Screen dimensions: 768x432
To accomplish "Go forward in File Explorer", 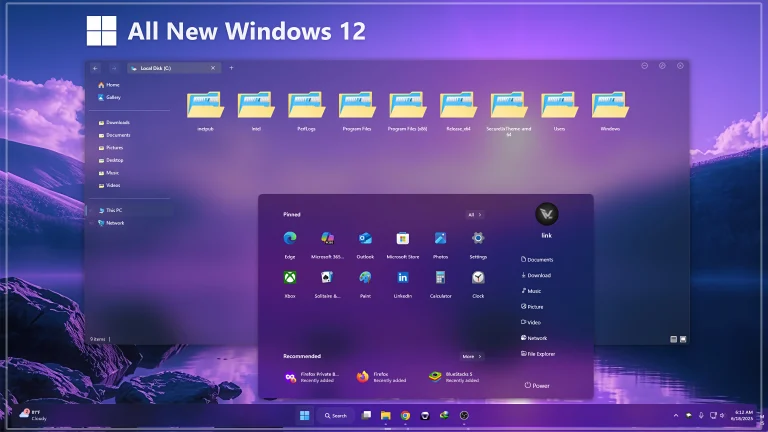I will tap(113, 68).
